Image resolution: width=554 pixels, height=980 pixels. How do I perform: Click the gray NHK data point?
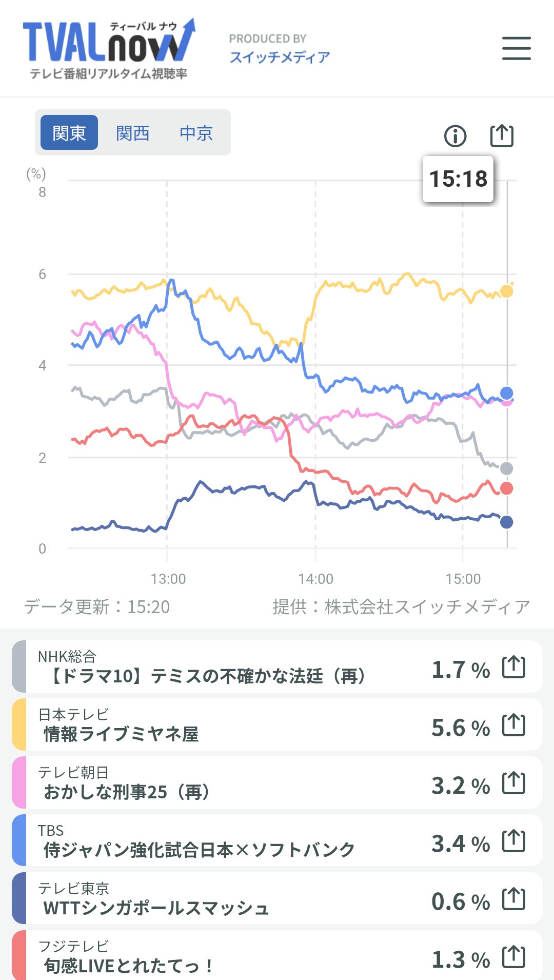[506, 468]
